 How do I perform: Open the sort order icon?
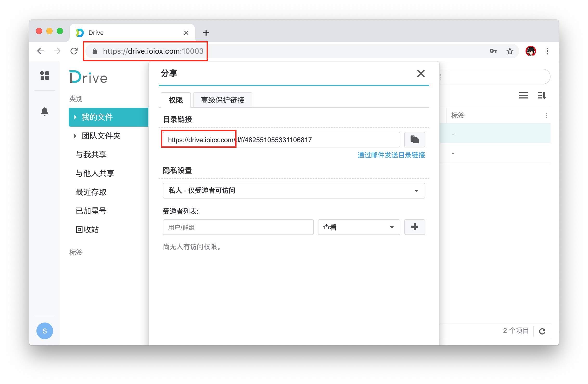(x=542, y=95)
